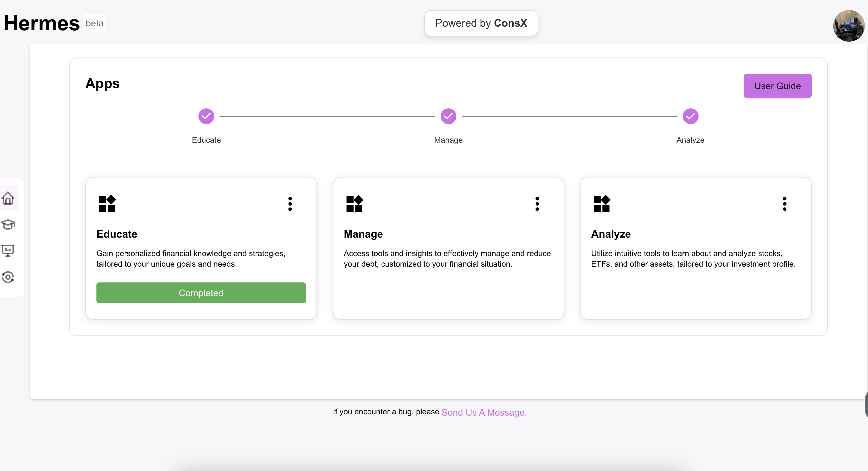Open the Educate card three-dot menu
Viewport: 868px width, 471px height.
290,204
